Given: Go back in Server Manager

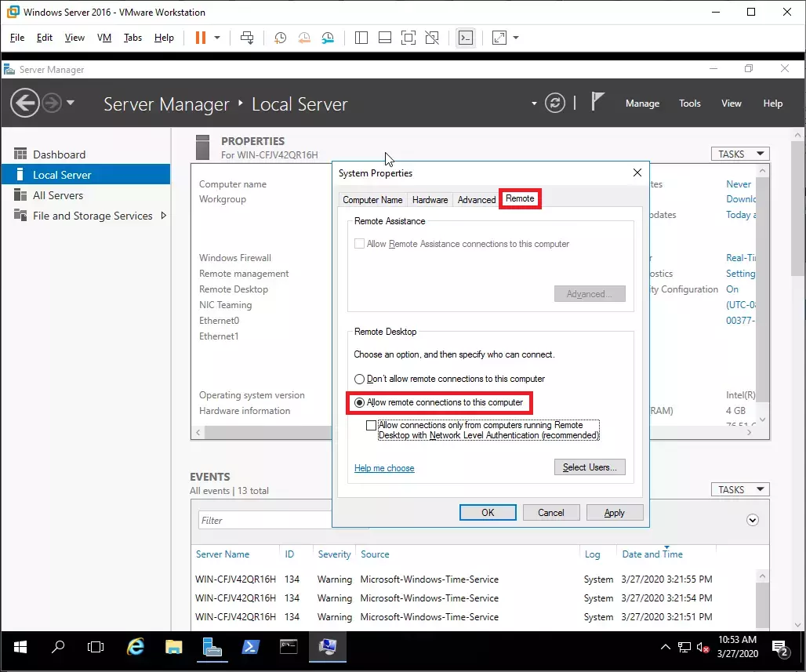Looking at the screenshot, I should [24, 103].
